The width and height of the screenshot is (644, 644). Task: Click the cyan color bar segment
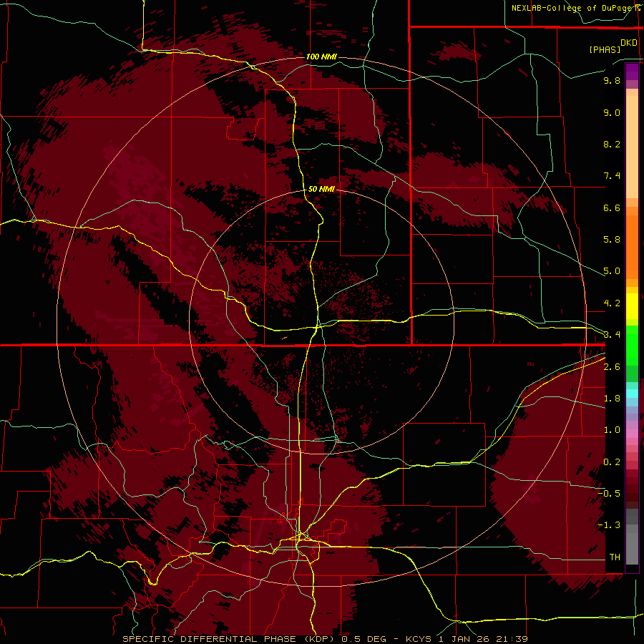pyautogui.click(x=632, y=394)
